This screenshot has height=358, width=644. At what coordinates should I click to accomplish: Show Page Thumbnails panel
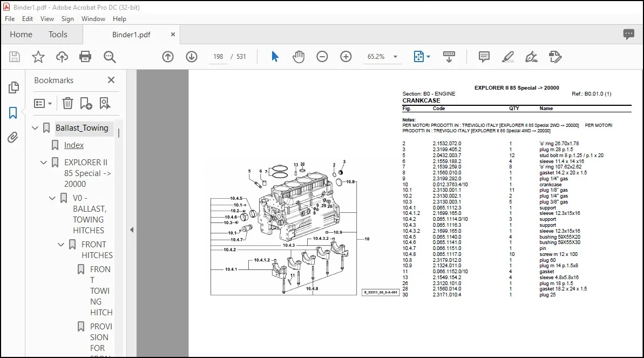(x=13, y=87)
